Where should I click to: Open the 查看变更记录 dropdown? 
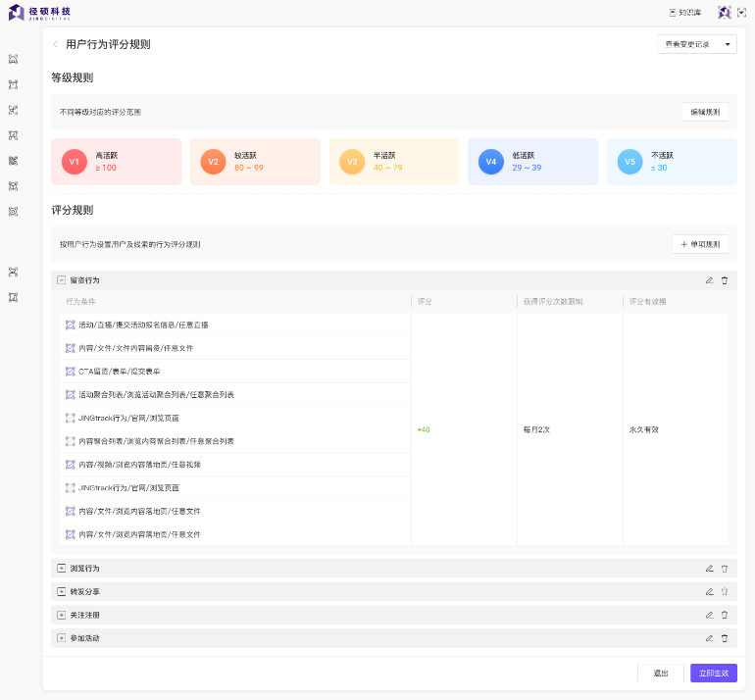click(x=696, y=44)
